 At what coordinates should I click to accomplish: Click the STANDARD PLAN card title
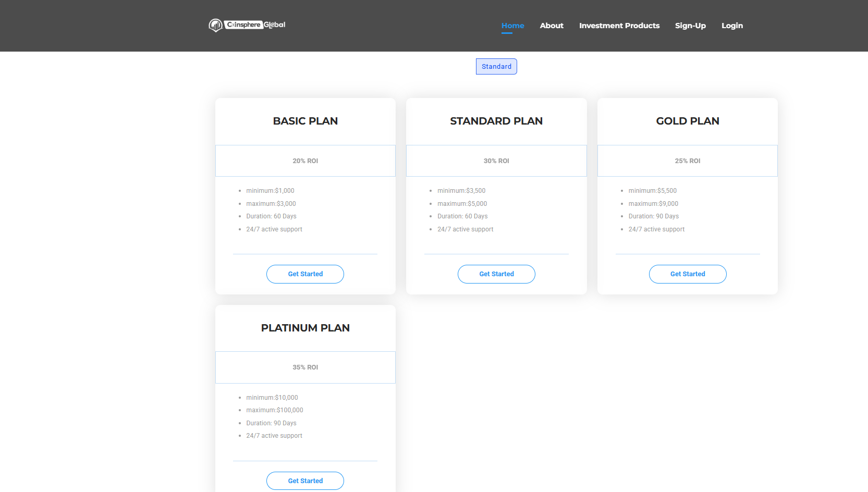(x=496, y=121)
